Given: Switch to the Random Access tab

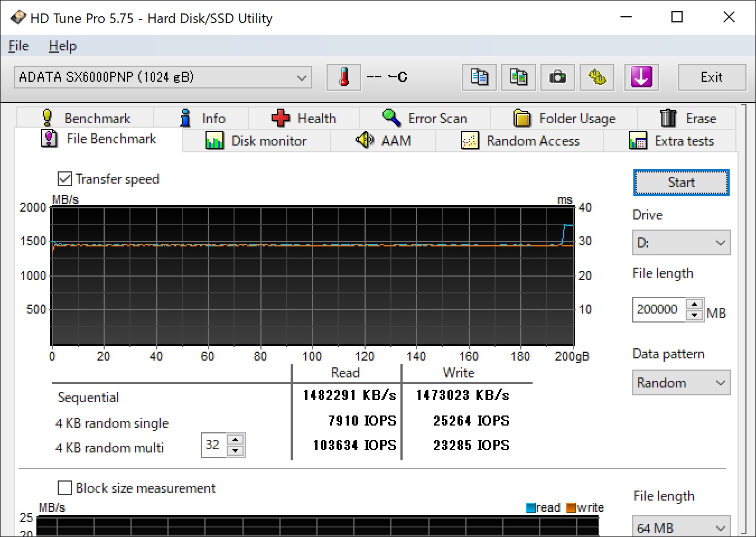Looking at the screenshot, I should click(520, 141).
